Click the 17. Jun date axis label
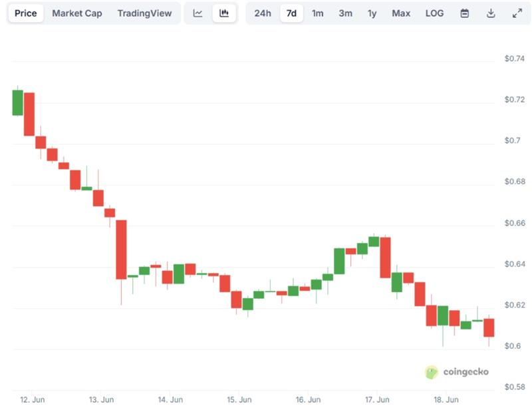The width and height of the screenshot is (532, 410). [378, 399]
